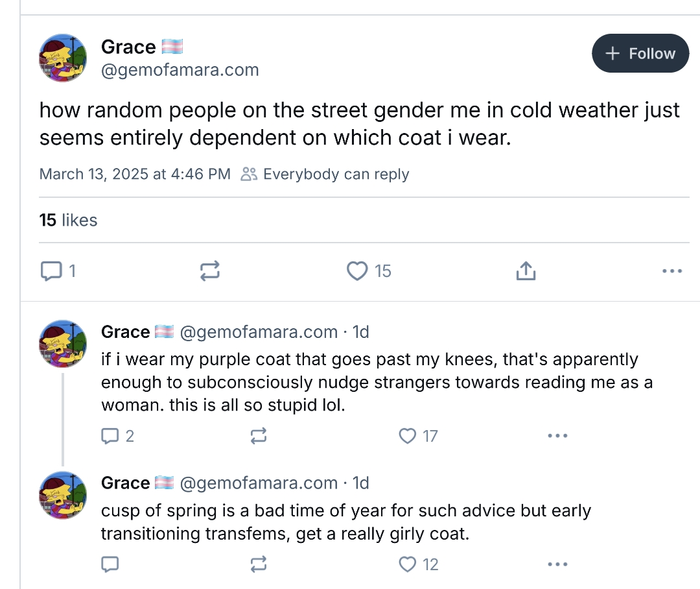Repost the main post by Grace
The image size is (700, 589).
[209, 270]
